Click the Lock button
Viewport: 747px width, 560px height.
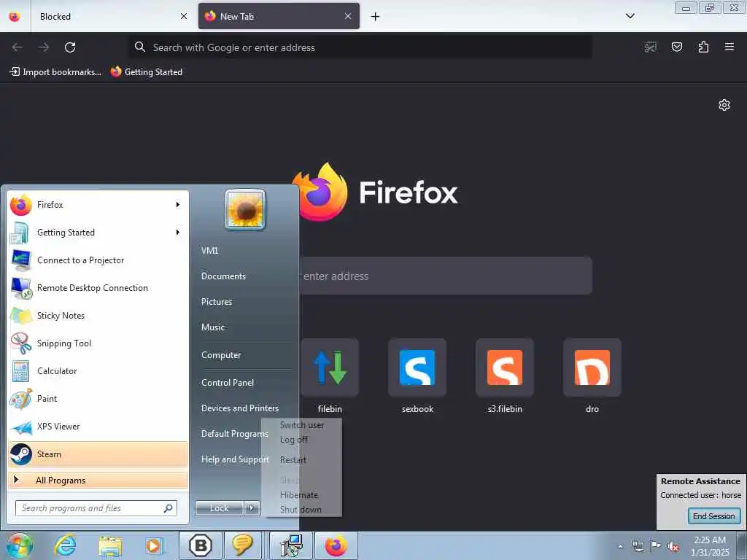pos(219,508)
